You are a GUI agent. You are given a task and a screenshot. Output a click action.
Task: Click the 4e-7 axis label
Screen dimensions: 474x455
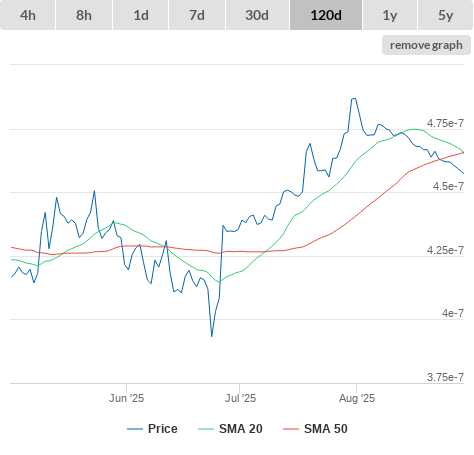[x=453, y=313]
